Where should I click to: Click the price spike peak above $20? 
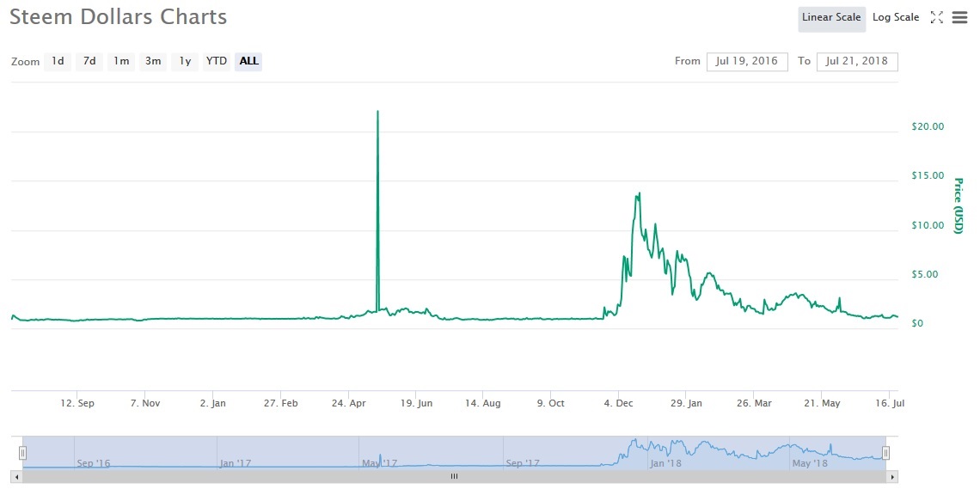tap(377, 112)
